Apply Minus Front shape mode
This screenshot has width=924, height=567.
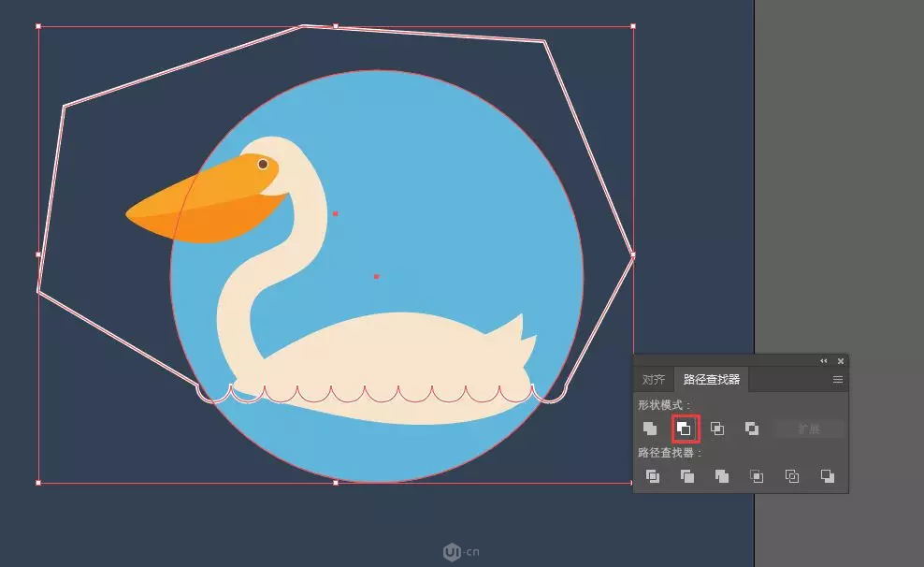[x=684, y=429]
